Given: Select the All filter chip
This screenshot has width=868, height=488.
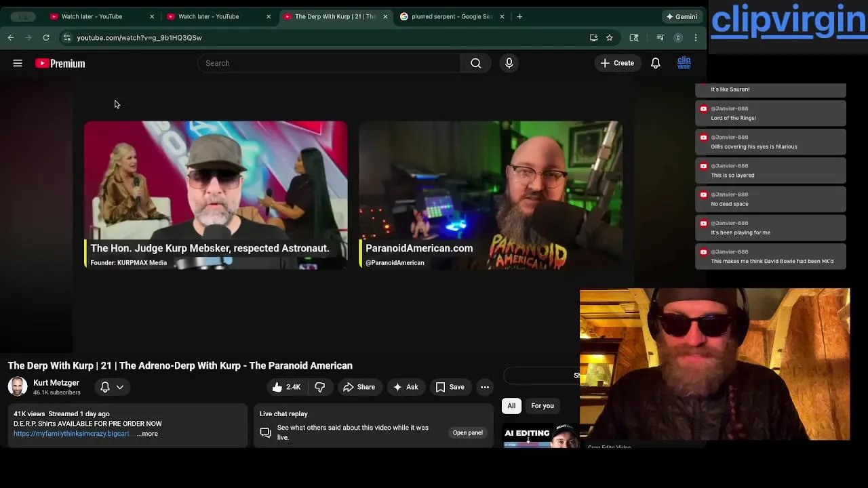Looking at the screenshot, I should point(511,406).
